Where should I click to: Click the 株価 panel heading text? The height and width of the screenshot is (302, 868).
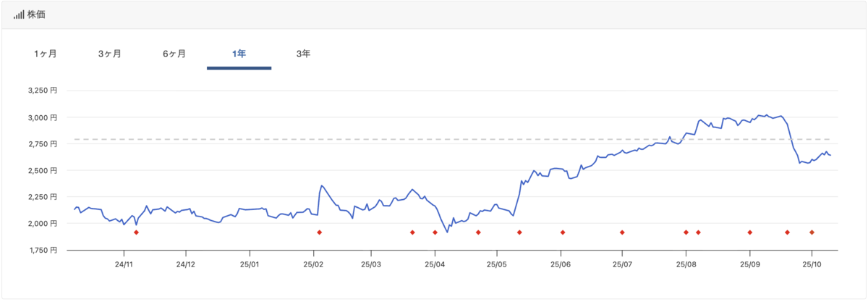(x=37, y=14)
